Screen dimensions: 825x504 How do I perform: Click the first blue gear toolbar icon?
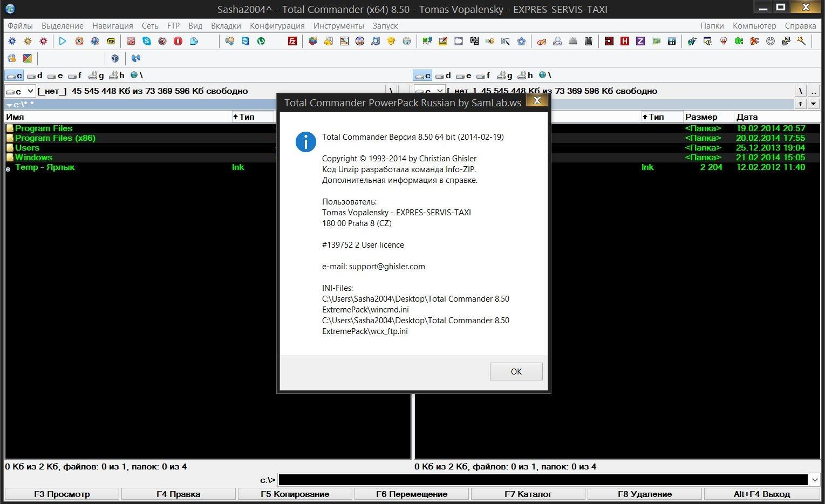[x=12, y=41]
